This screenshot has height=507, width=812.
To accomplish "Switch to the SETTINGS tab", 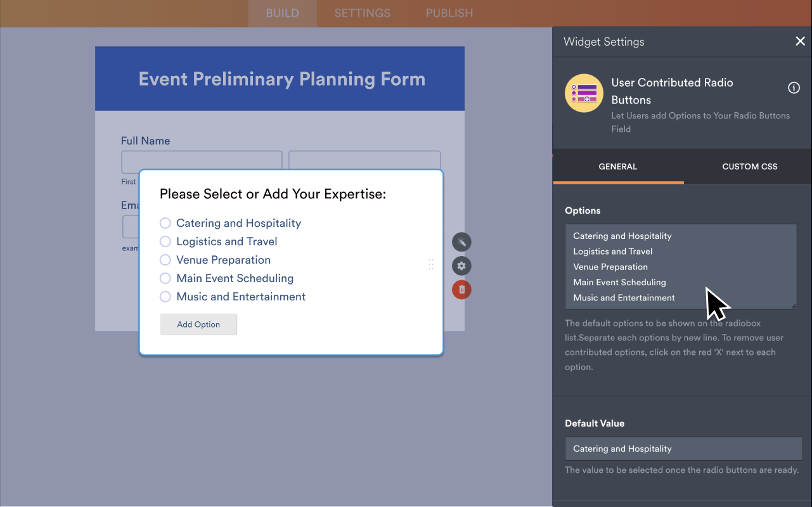I will [x=362, y=13].
